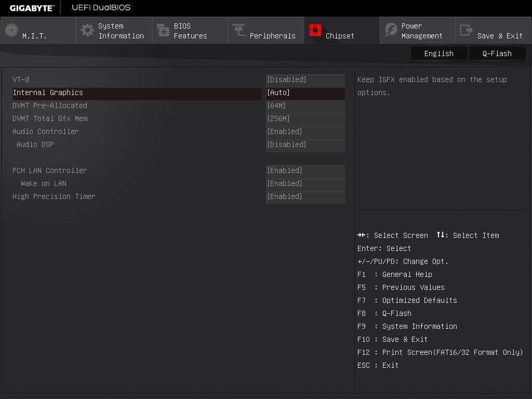Click the English language button
532x399 pixels.
pos(438,54)
